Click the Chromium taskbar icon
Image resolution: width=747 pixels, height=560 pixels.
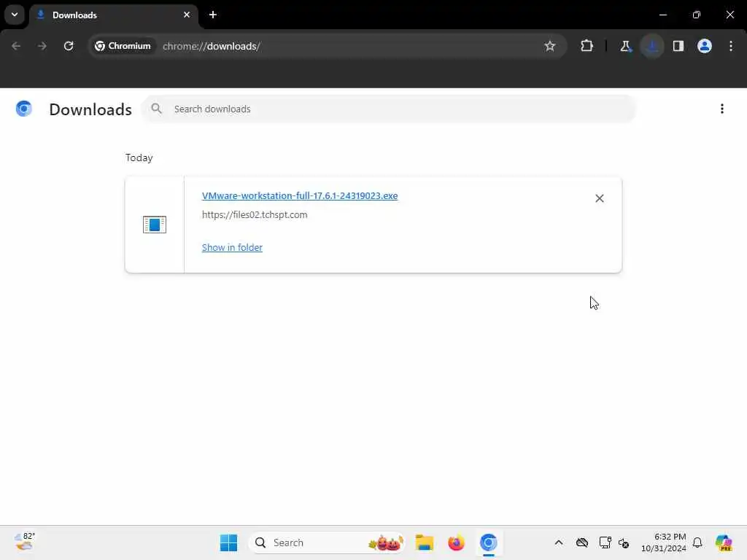click(x=488, y=542)
